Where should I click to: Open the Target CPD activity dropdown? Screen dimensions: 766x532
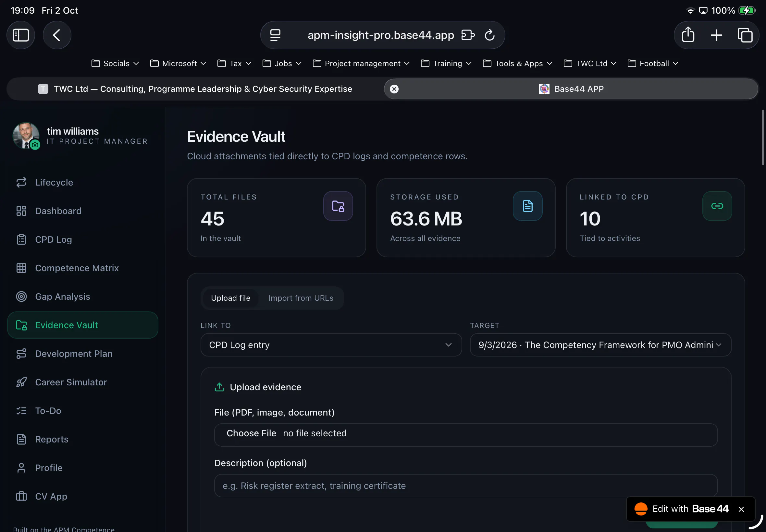click(x=600, y=345)
